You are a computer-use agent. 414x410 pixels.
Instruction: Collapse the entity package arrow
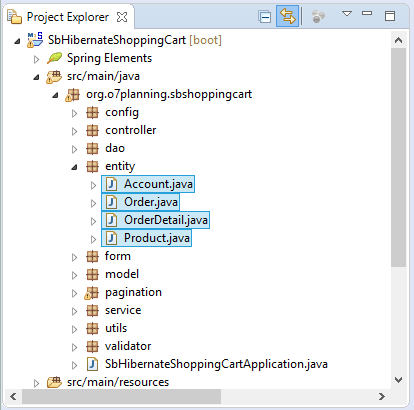(74, 167)
